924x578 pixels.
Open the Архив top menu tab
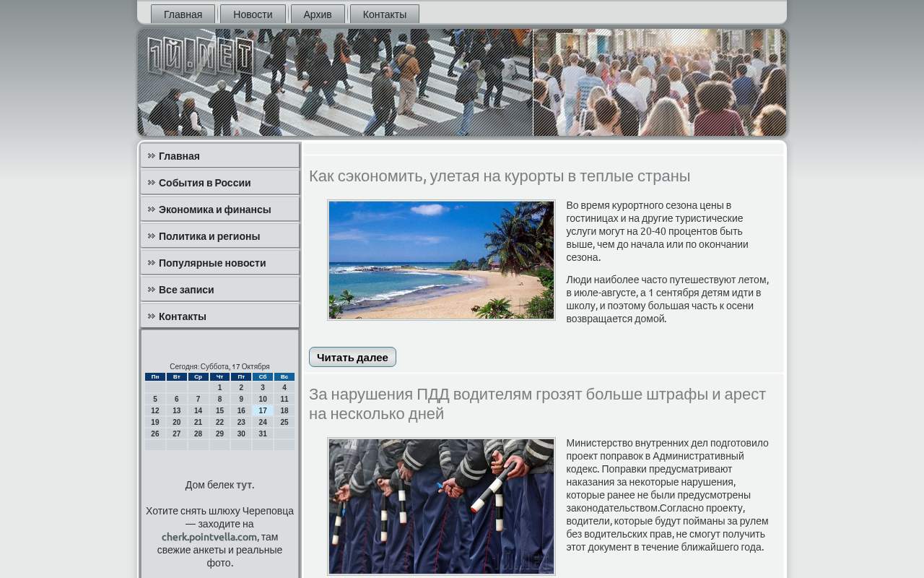(318, 14)
